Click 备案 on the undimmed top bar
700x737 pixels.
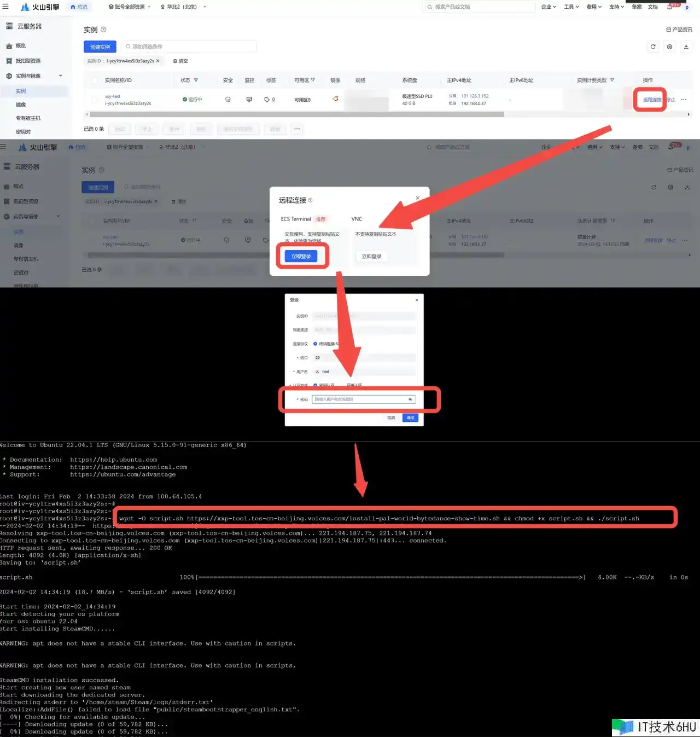click(x=637, y=7)
